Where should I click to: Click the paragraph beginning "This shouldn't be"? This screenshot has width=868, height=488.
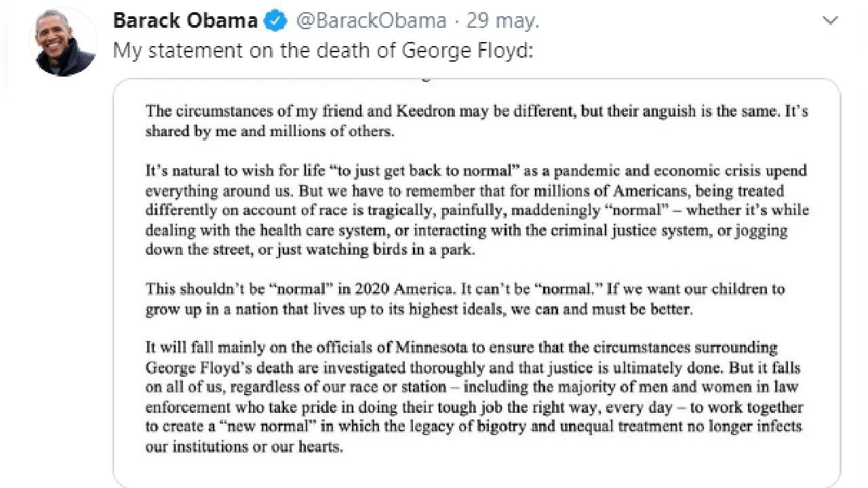coord(465,299)
